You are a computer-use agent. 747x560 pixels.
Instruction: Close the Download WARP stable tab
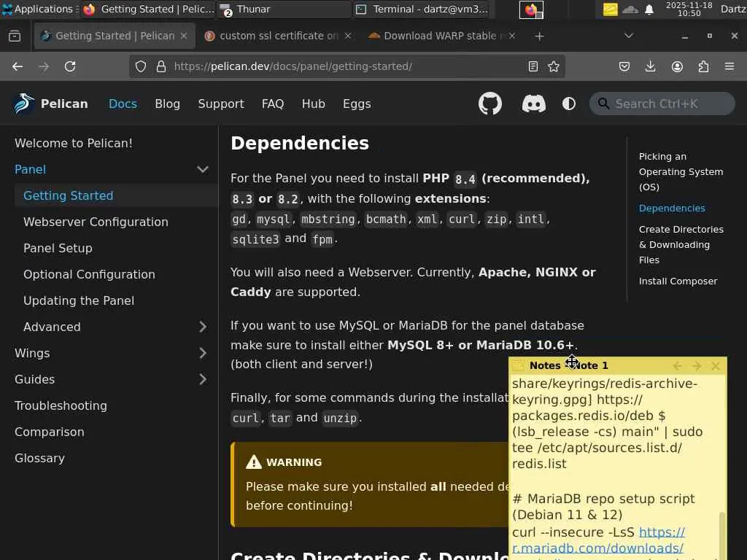pos(512,36)
